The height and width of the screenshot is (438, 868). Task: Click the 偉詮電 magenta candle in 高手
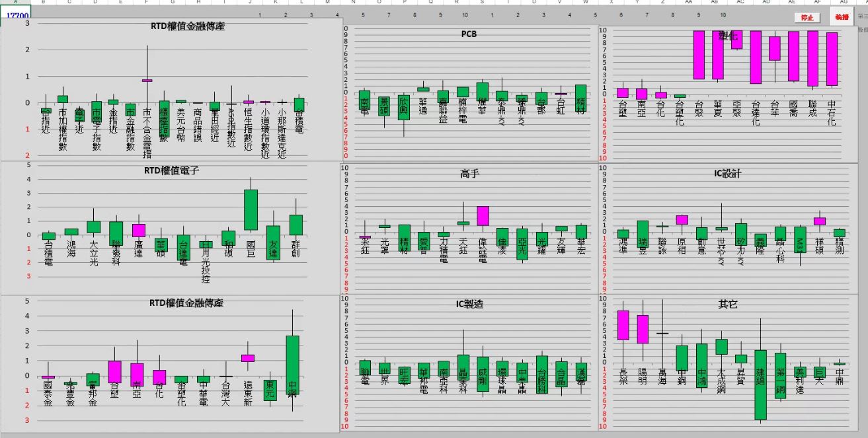pos(483,216)
